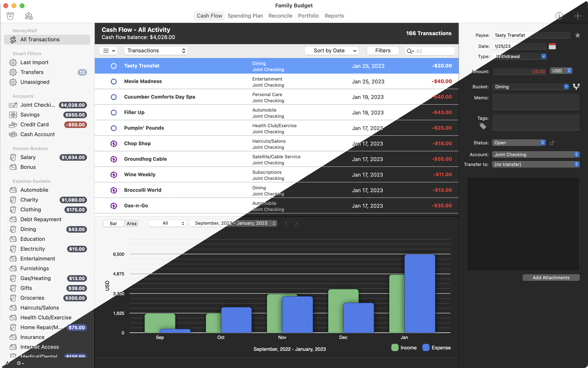Click the tag icon under Tags
The width and height of the screenshot is (588, 368).
[483, 126]
